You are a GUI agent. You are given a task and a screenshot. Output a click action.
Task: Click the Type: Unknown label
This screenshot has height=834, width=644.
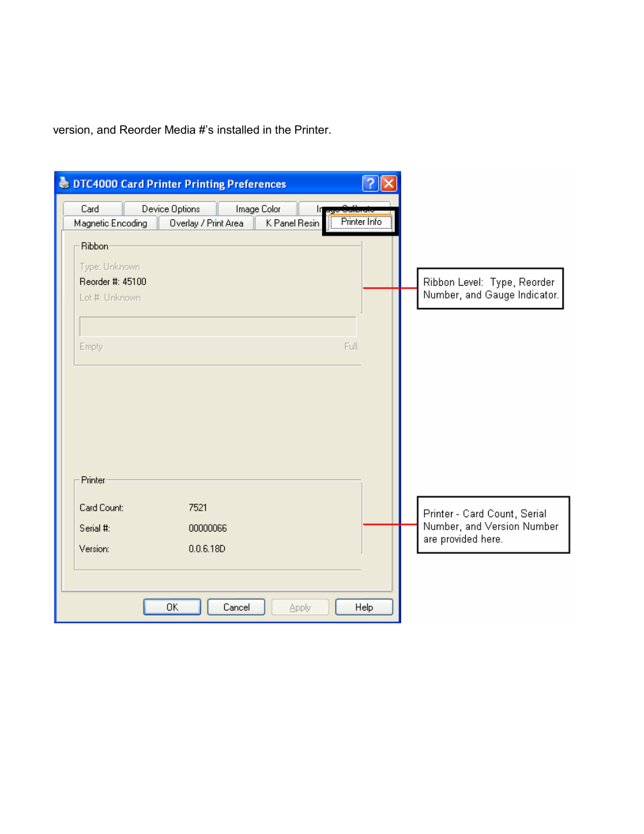109,267
